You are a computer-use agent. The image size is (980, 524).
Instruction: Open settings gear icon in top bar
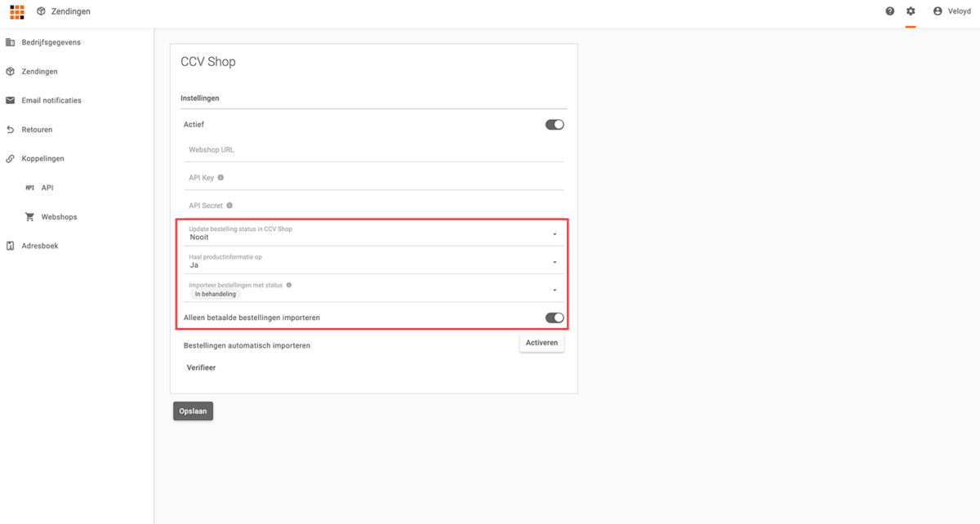[x=911, y=11]
